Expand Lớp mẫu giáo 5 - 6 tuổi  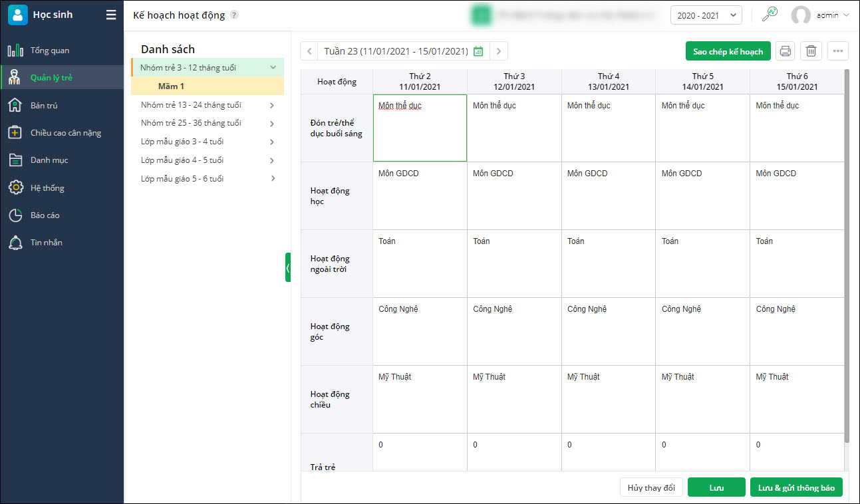tap(273, 179)
